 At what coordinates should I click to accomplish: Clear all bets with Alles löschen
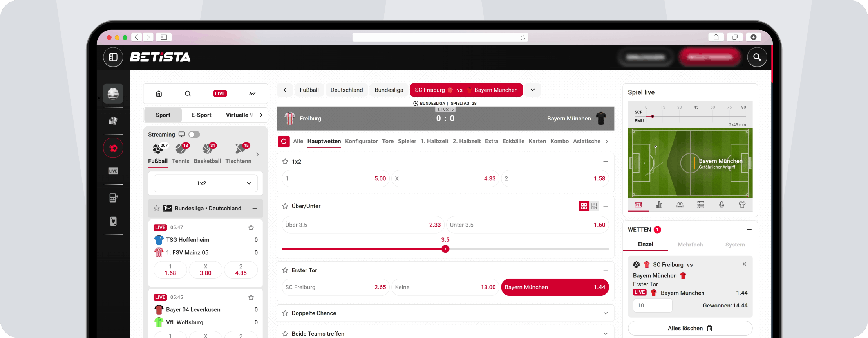(x=690, y=328)
